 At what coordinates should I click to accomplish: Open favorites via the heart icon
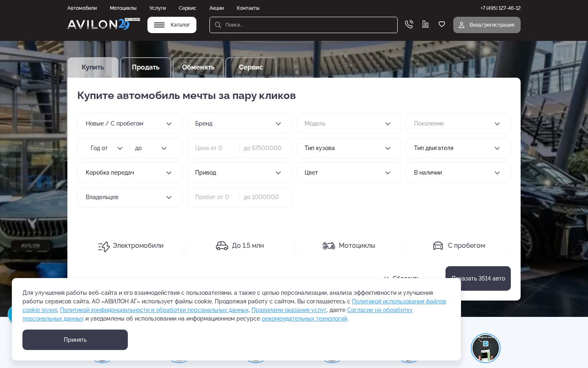click(441, 25)
